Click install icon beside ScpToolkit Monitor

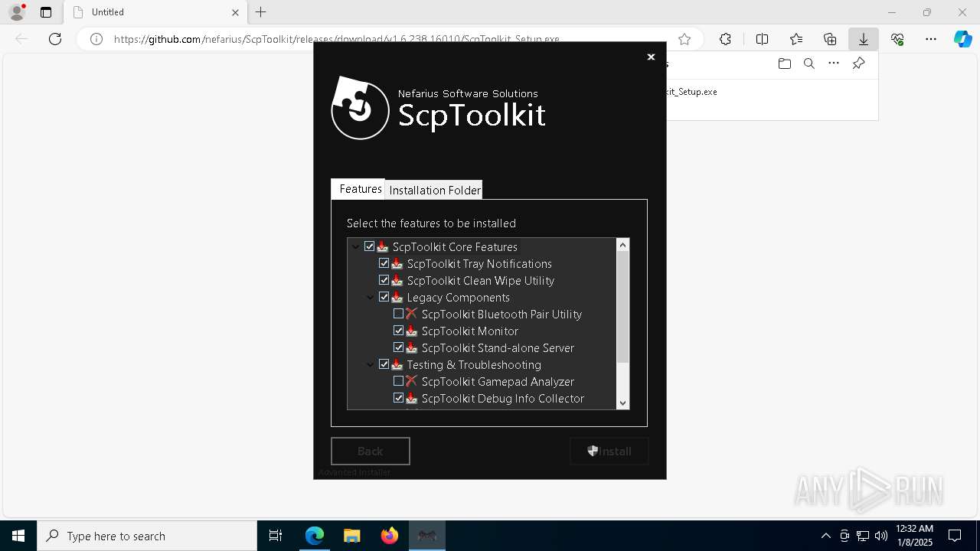click(412, 331)
